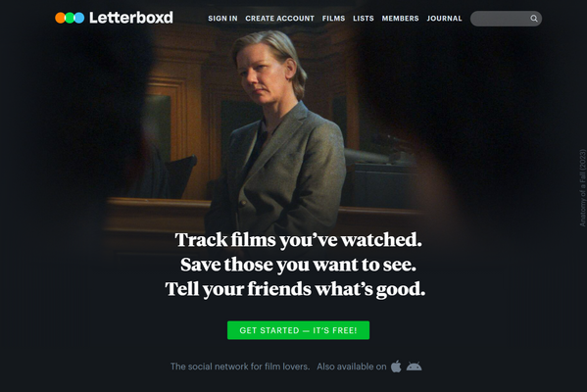
Task: Click the magnifying glass search icon
Action: 534,19
